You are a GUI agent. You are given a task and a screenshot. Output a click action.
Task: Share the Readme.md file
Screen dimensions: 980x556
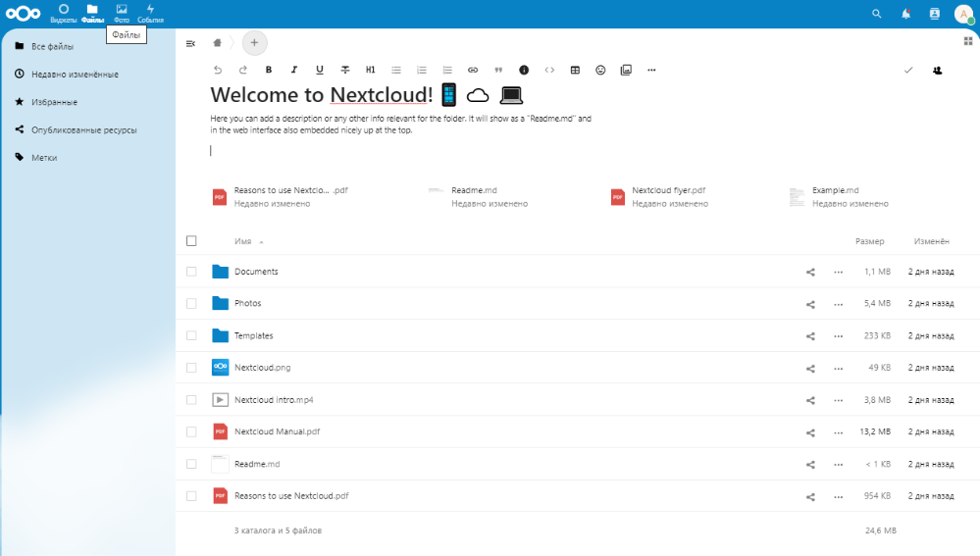pyautogui.click(x=810, y=465)
